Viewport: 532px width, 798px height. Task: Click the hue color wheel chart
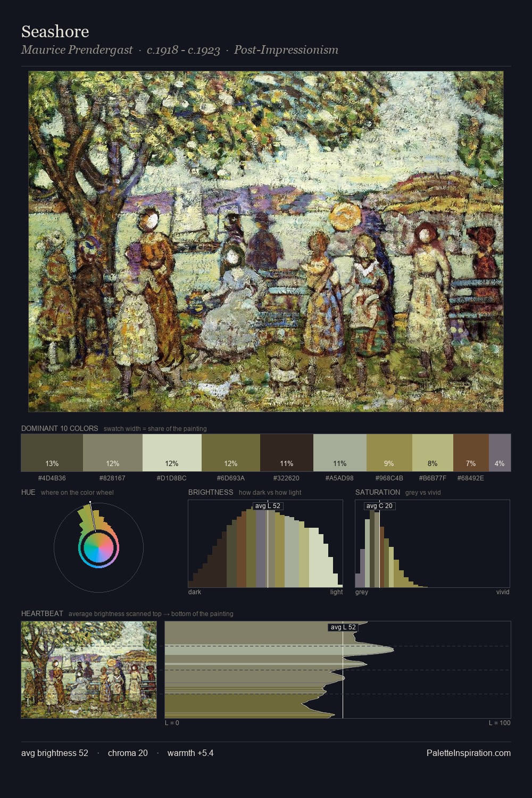pyautogui.click(x=98, y=547)
